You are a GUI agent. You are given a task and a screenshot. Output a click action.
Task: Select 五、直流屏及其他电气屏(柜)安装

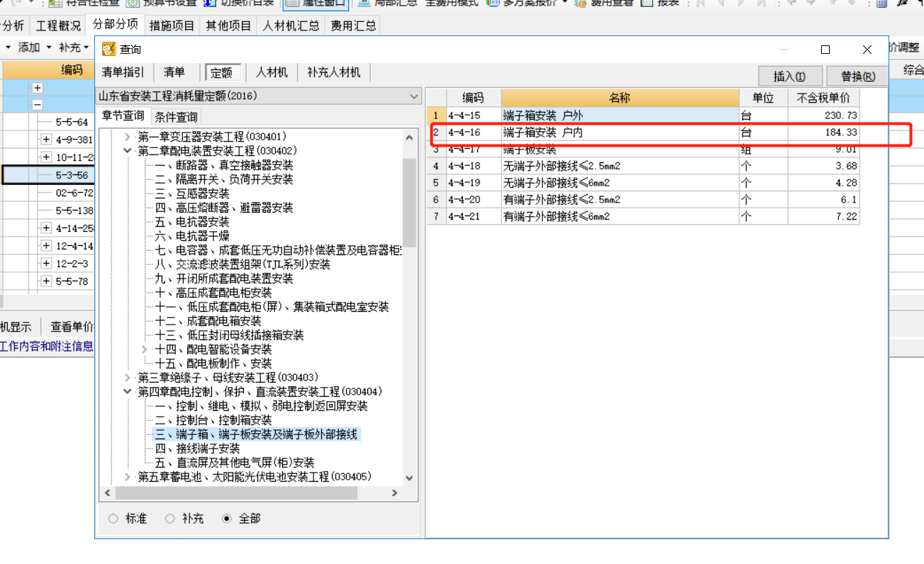click(x=235, y=463)
